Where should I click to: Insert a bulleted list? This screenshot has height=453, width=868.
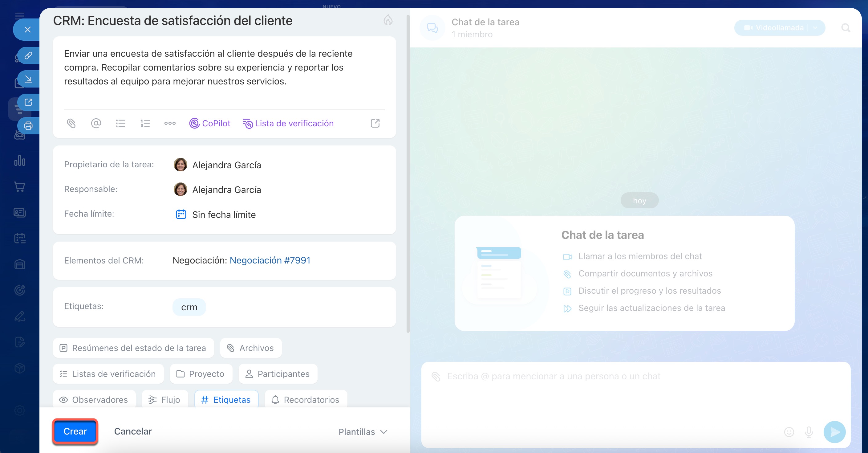[121, 123]
